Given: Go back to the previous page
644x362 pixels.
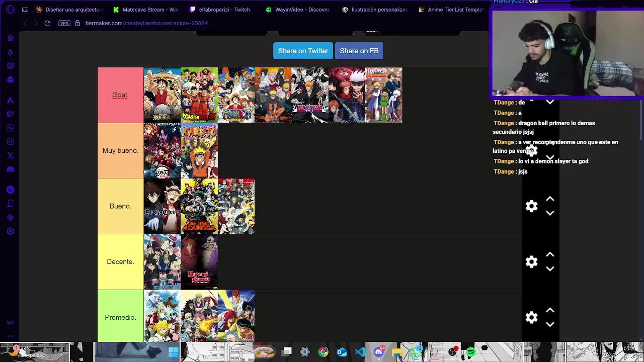Looking at the screenshot, I should (x=25, y=23).
